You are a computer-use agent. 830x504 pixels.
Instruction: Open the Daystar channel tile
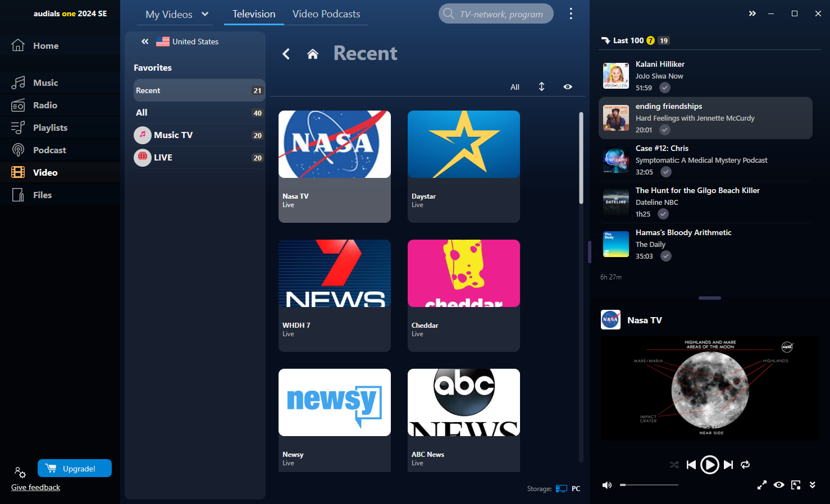click(x=464, y=167)
